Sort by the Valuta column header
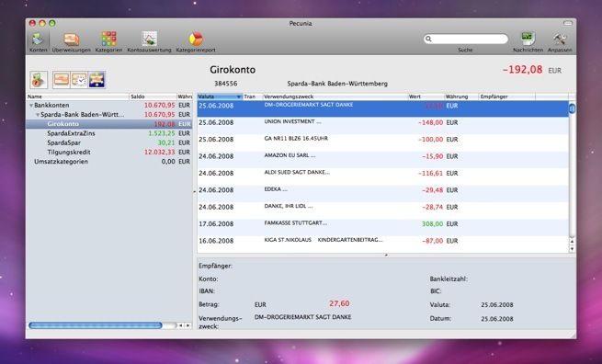Image resolution: width=602 pixels, height=364 pixels. click(x=220, y=97)
